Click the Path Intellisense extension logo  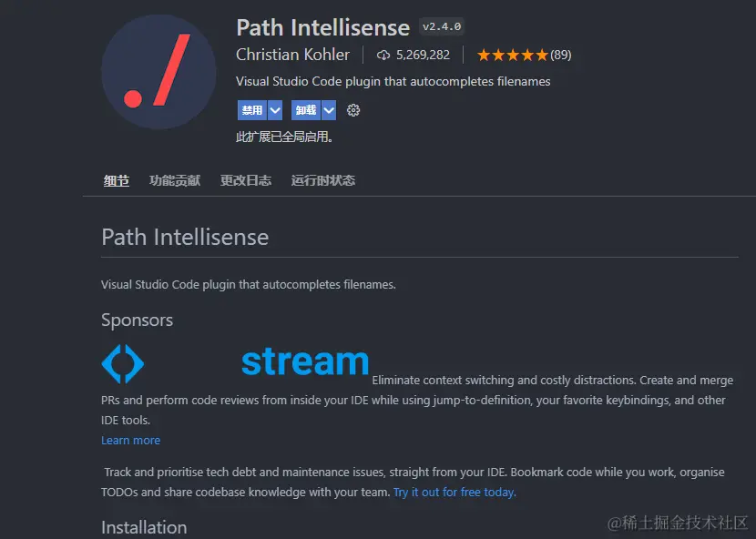coord(158,72)
